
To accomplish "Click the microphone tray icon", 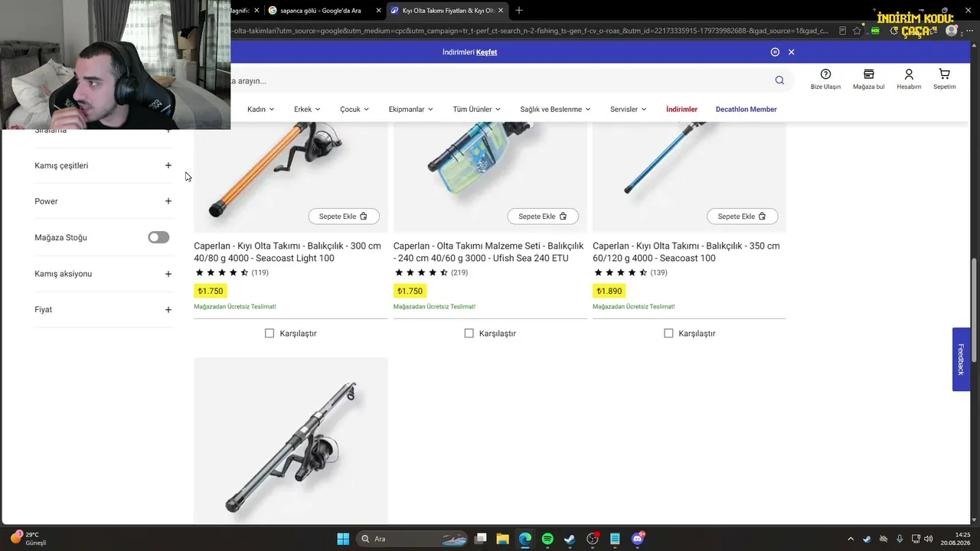I will [900, 539].
